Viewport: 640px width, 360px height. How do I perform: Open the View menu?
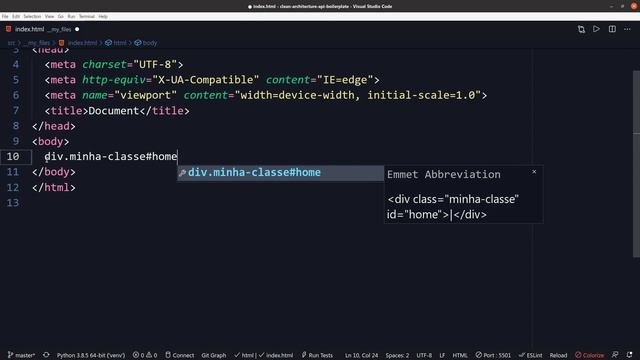[49, 16]
